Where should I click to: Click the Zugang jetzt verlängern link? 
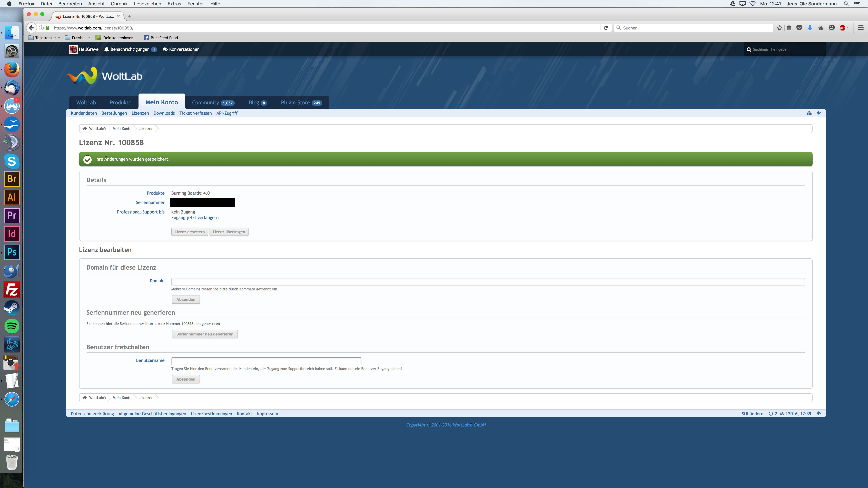tap(194, 218)
